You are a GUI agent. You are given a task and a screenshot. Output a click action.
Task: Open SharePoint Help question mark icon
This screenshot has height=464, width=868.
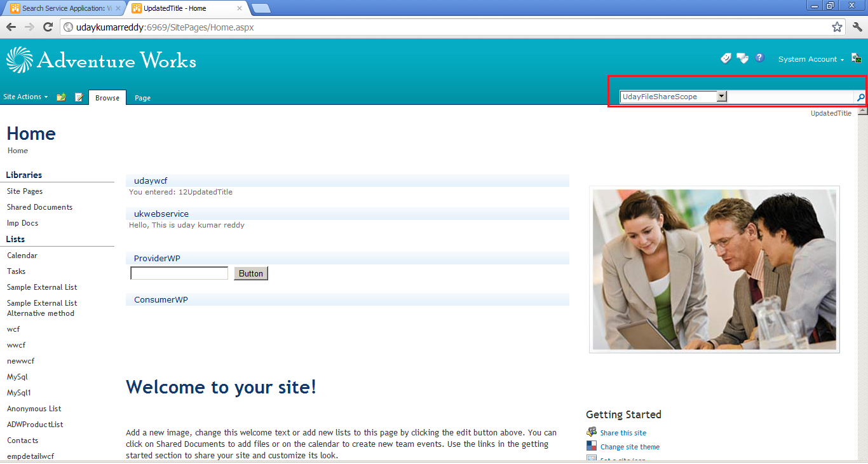tap(759, 58)
